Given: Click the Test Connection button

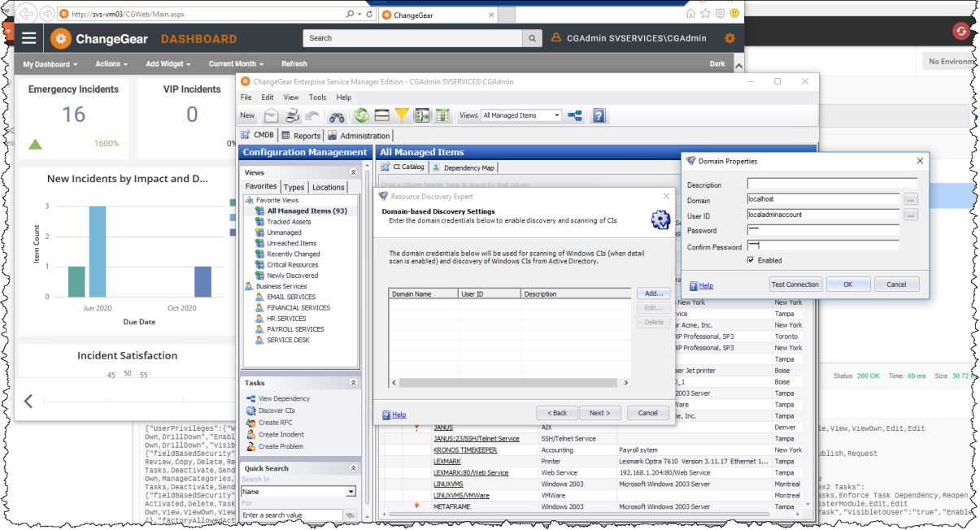Looking at the screenshot, I should point(795,285).
